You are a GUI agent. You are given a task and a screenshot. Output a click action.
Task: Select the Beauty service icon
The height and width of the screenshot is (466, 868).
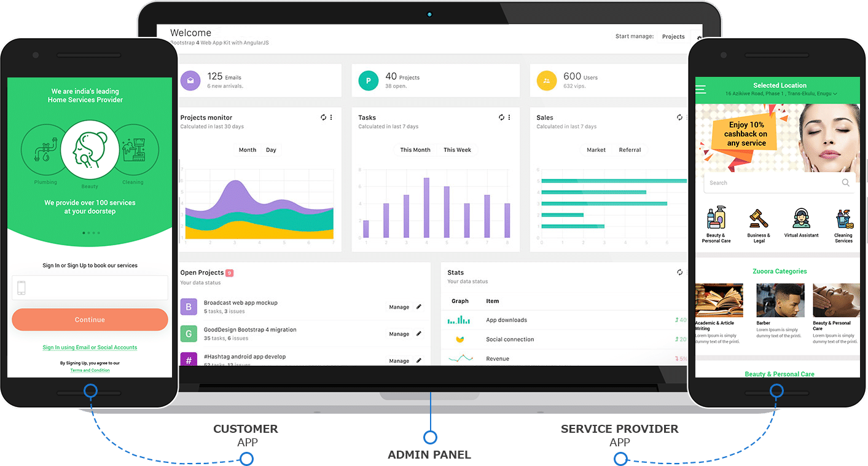90,149
